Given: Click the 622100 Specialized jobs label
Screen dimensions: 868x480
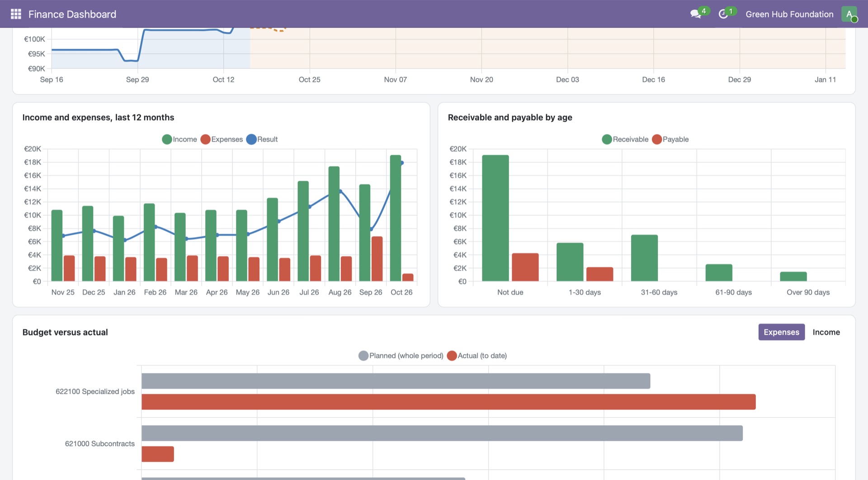Looking at the screenshot, I should click(95, 391).
